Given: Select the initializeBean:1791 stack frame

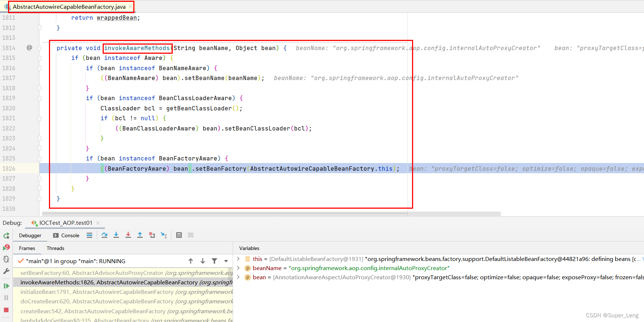Looking at the screenshot, I should tap(123, 292).
